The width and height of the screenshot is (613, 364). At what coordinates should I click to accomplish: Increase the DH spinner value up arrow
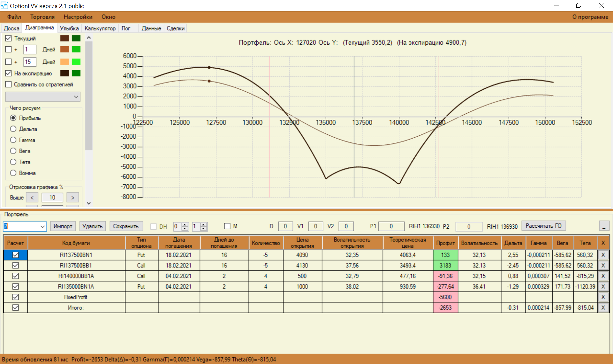tap(185, 224)
